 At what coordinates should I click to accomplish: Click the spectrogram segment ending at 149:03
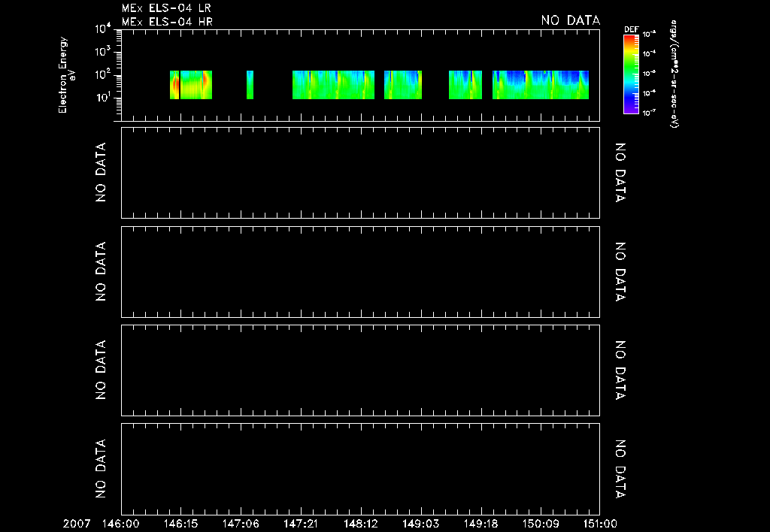(403, 85)
